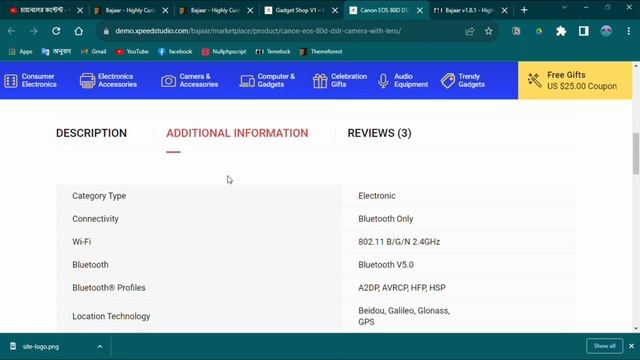Open the site-logo.png downloaded file
The width and height of the screenshot is (640, 360).
point(41,347)
